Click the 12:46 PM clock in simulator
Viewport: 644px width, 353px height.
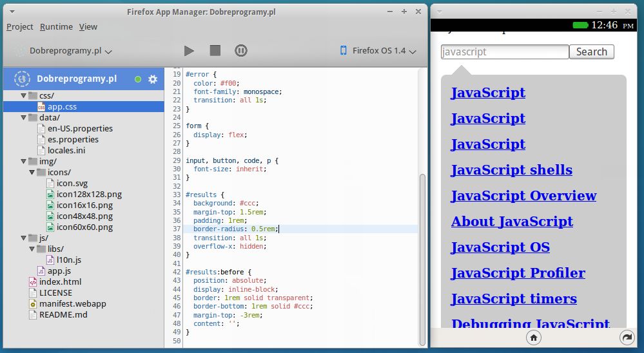point(613,25)
